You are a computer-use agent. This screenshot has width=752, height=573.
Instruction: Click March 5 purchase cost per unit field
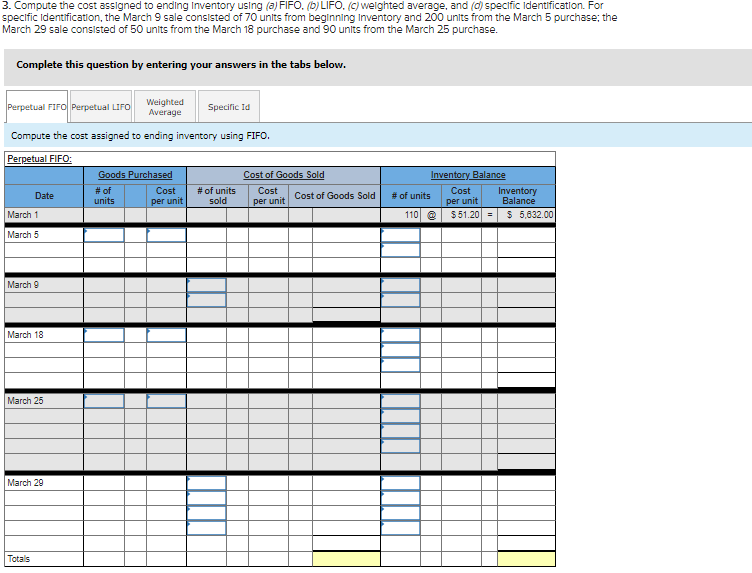166,235
